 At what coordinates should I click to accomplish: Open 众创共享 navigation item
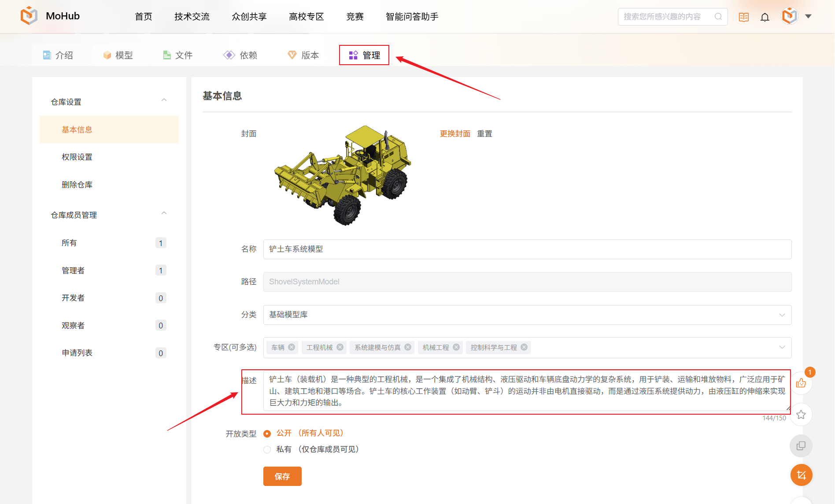[249, 17]
